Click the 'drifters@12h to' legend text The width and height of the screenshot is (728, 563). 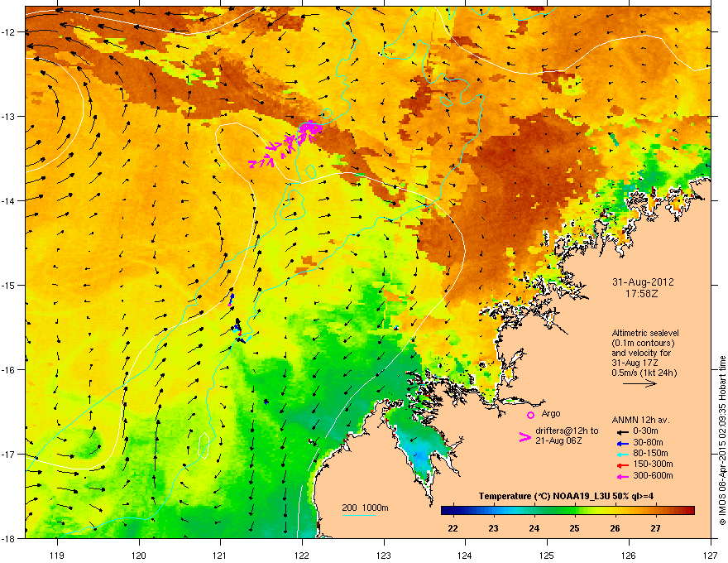click(567, 431)
